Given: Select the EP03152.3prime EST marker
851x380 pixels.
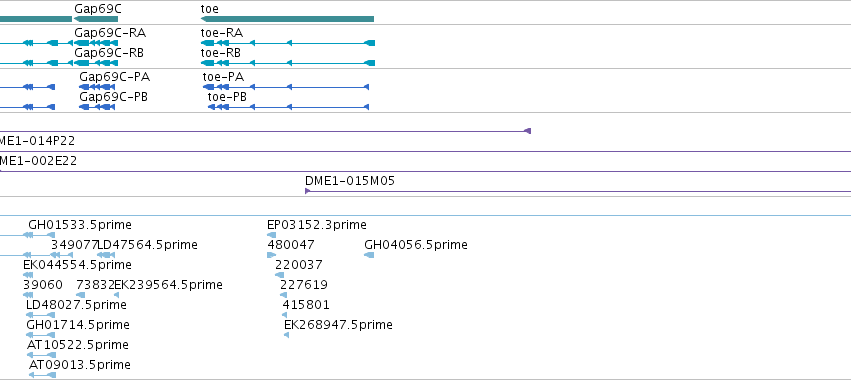Looking at the screenshot, I should click(x=271, y=235).
